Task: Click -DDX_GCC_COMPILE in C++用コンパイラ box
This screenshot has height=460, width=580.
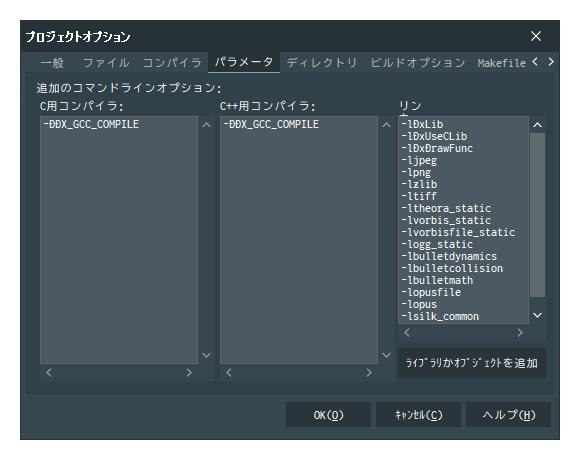Action: pyautogui.click(x=271, y=124)
